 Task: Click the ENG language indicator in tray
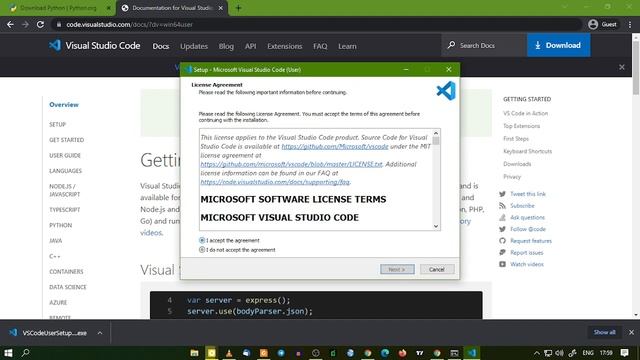[588, 353]
